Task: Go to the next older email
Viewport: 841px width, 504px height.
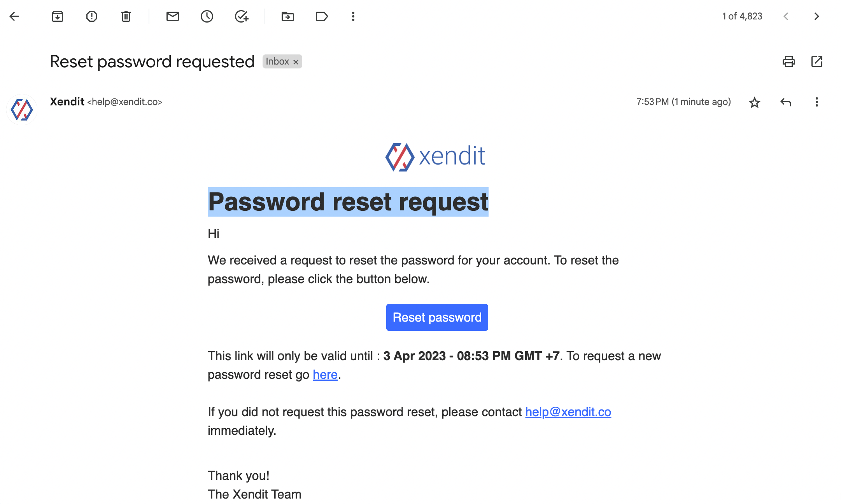Action: coord(816,16)
